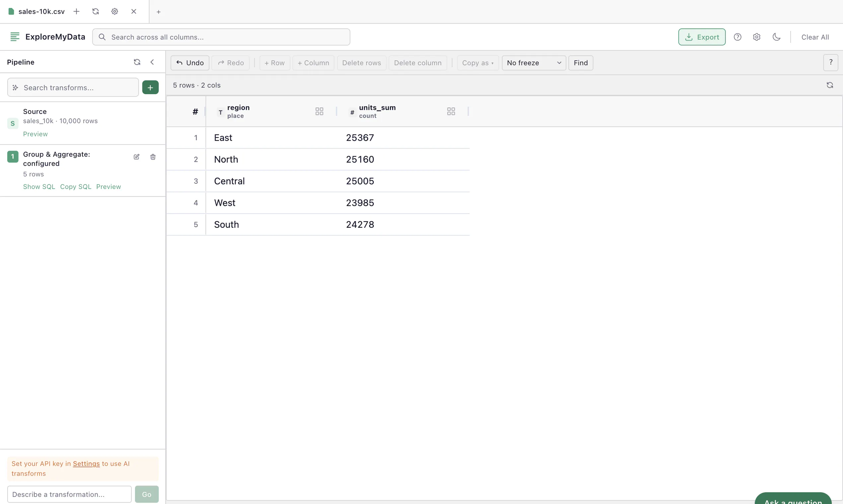Refresh the Pipeline panel
The height and width of the screenshot is (504, 843).
pos(137,62)
